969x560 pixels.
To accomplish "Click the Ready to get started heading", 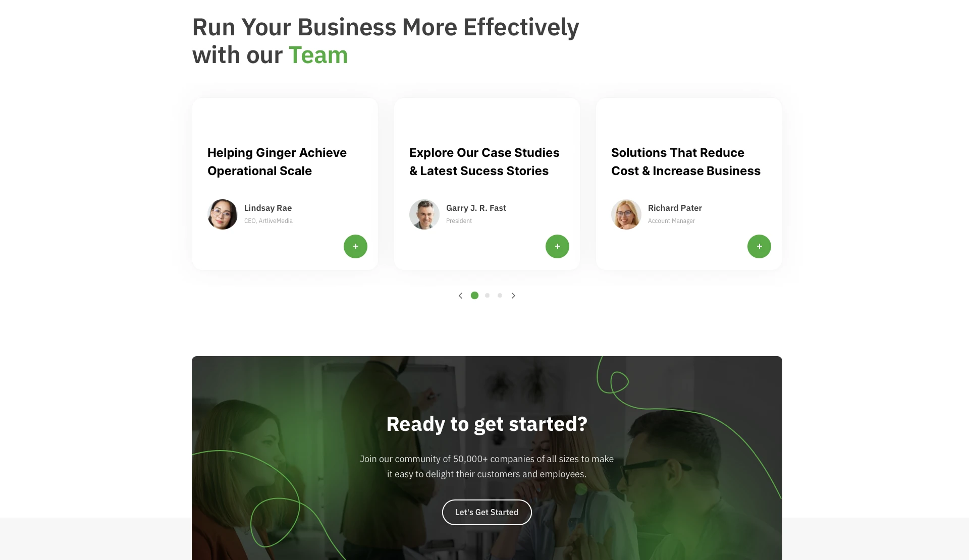I will tap(487, 424).
